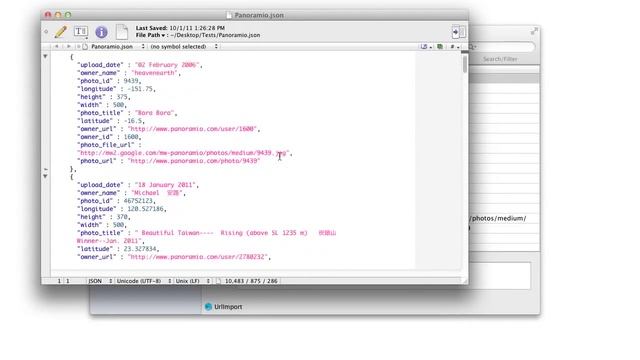Image resolution: width=640 pixels, height=360 pixels.
Task: Click the "Bora Bora" photo title value
Action: pos(154,113)
